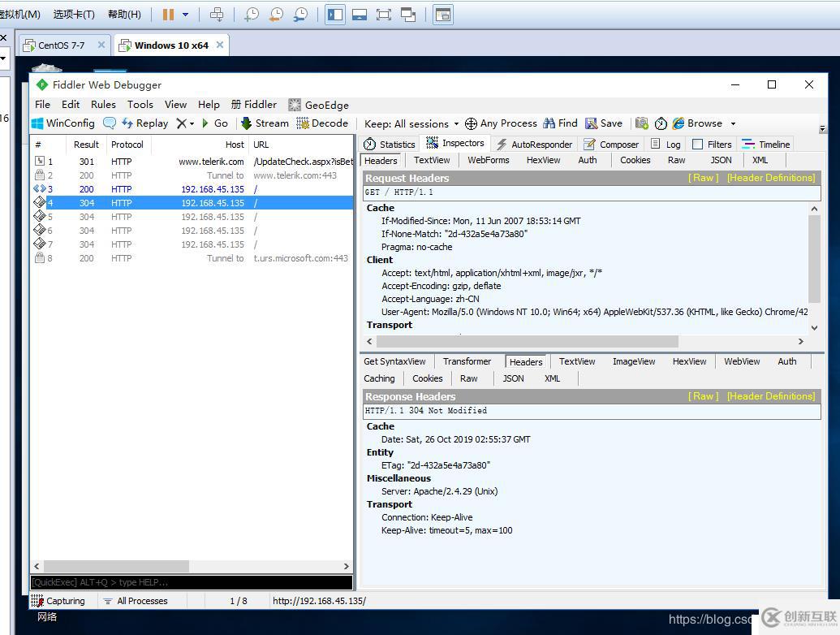Click the Browse toolbar button
The image size is (840, 635).
tap(697, 123)
